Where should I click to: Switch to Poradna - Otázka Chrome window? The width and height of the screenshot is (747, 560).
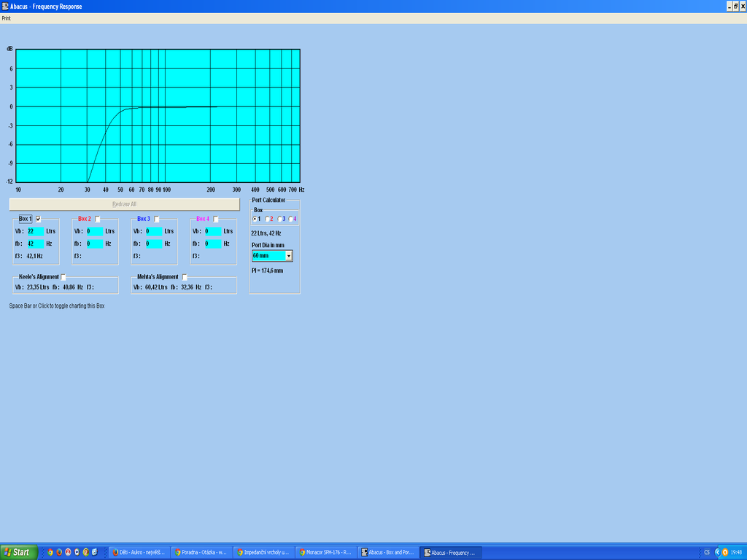pos(201,553)
